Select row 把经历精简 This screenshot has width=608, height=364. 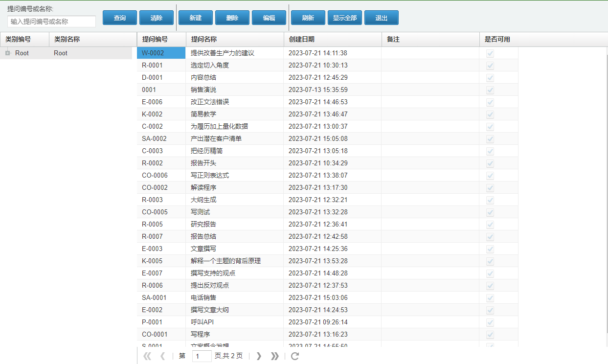coord(328,151)
